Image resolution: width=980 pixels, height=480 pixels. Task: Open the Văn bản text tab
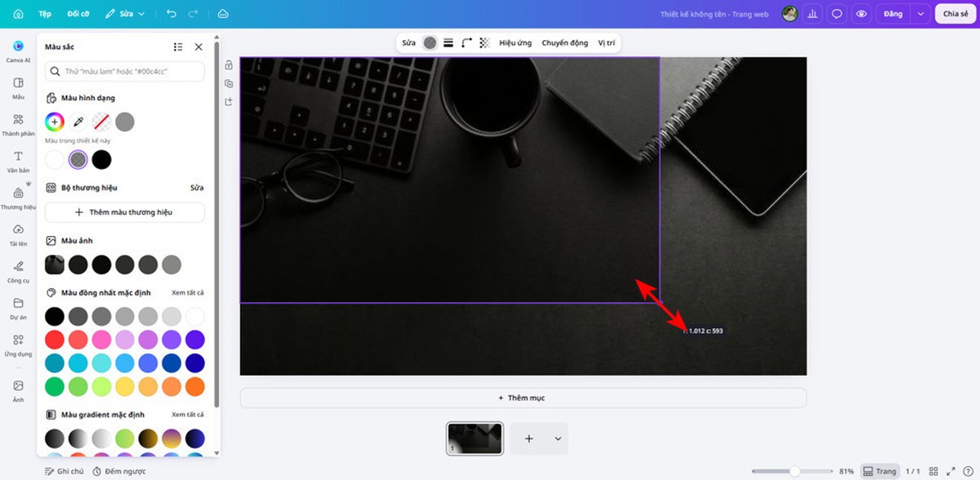[x=18, y=162]
